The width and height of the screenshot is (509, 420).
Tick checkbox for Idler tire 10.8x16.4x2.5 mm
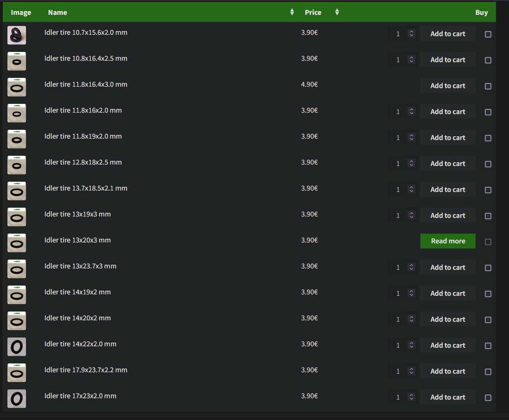tap(488, 60)
